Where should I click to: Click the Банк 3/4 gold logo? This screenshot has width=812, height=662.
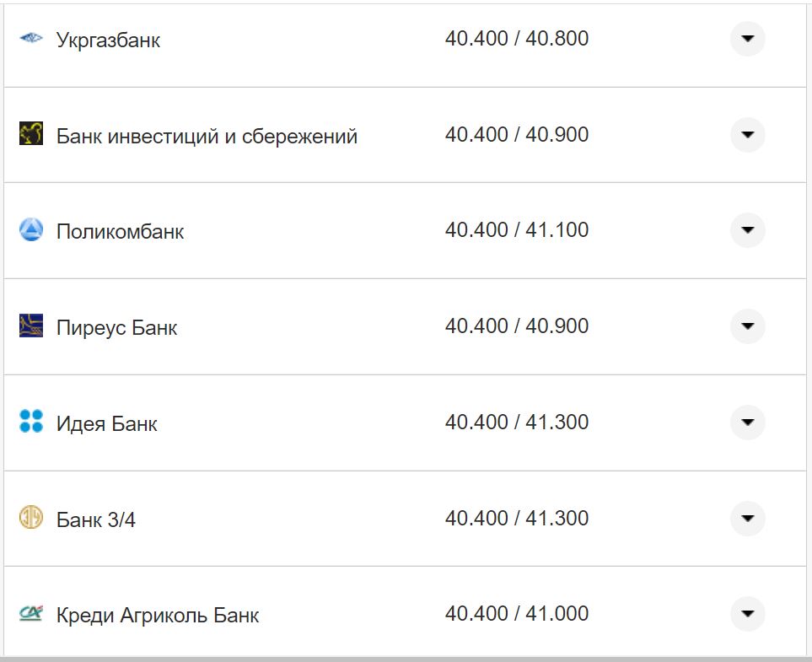31,518
